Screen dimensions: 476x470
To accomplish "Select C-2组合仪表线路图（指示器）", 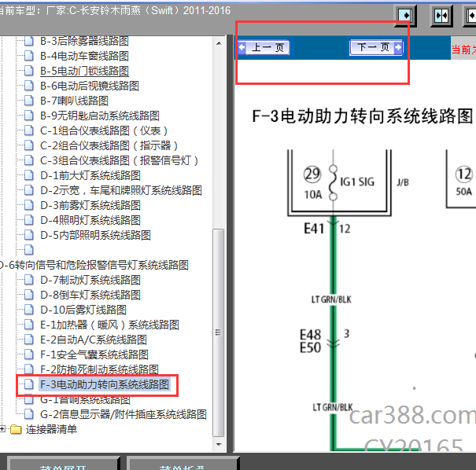I will (109, 145).
